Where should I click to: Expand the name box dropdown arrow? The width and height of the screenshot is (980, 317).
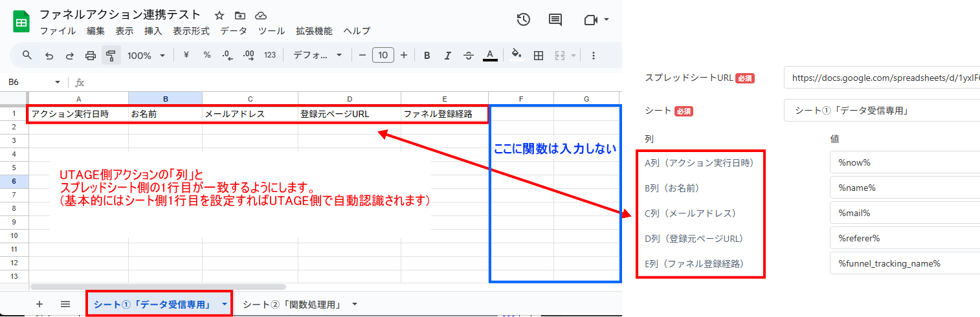[x=58, y=83]
